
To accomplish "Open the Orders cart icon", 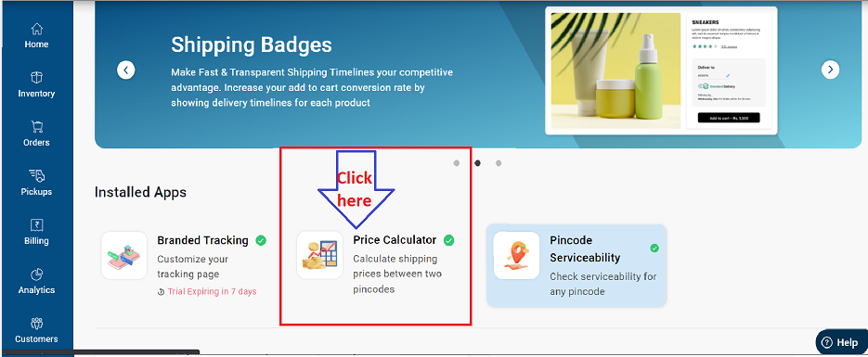I will point(36,126).
